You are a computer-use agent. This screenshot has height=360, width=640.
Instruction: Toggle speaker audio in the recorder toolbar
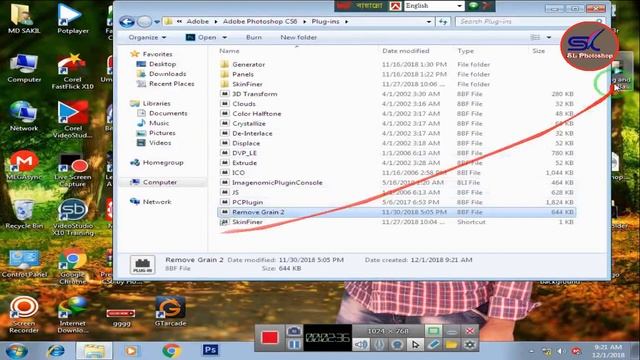pyautogui.click(x=361, y=345)
